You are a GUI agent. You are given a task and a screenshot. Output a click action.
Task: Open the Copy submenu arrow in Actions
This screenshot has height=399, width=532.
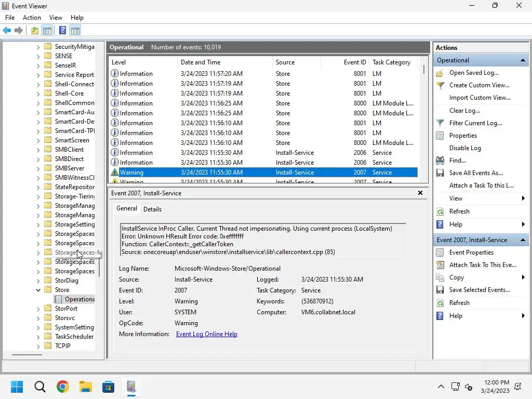pos(523,277)
